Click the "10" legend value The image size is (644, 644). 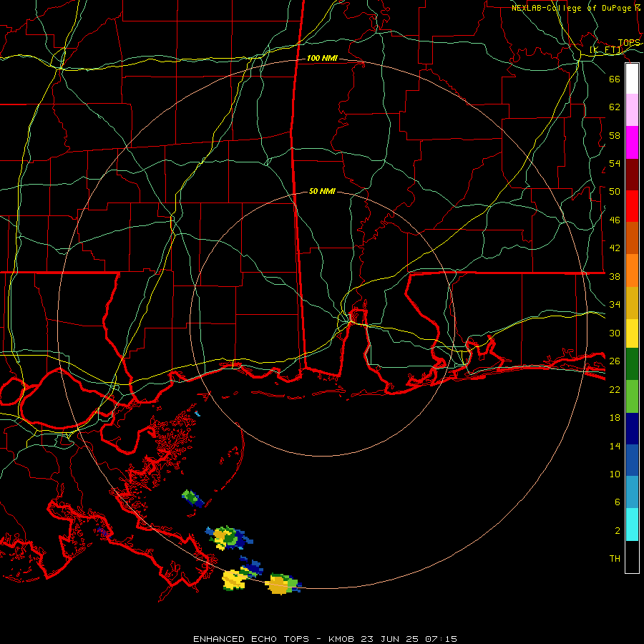(615, 474)
